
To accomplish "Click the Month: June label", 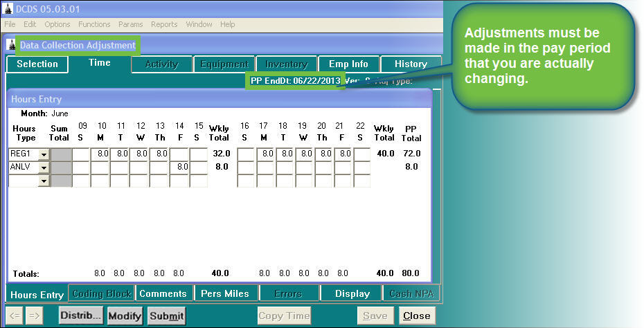I will click(x=44, y=113).
